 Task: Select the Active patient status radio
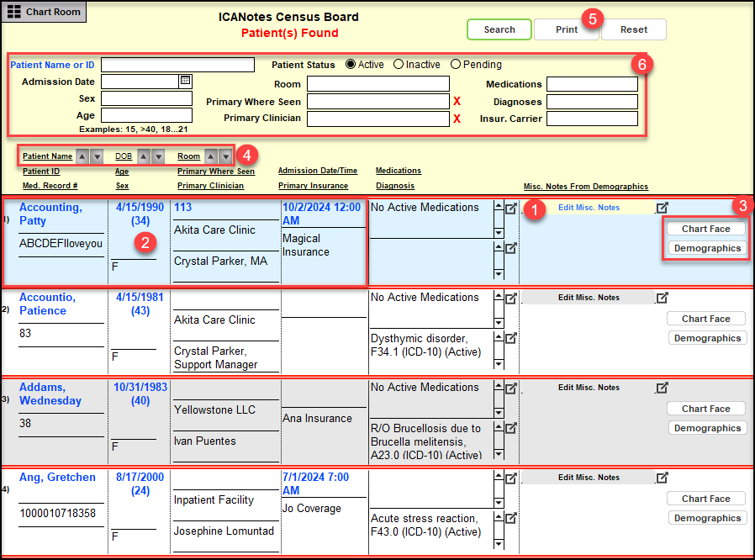click(351, 65)
